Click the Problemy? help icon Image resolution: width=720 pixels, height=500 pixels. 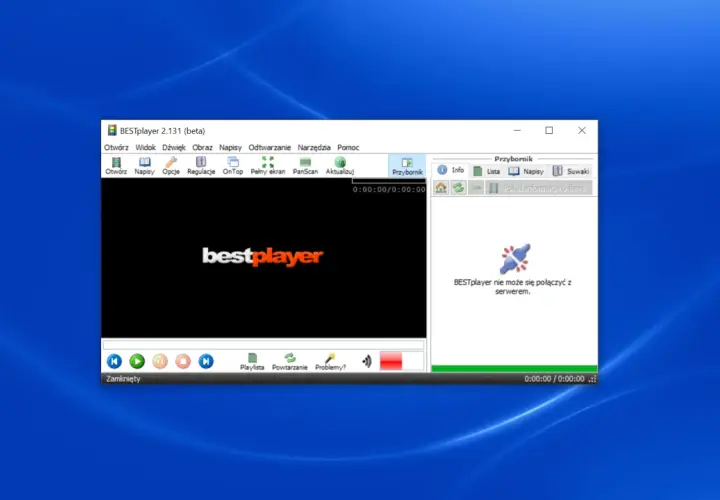(x=330, y=362)
